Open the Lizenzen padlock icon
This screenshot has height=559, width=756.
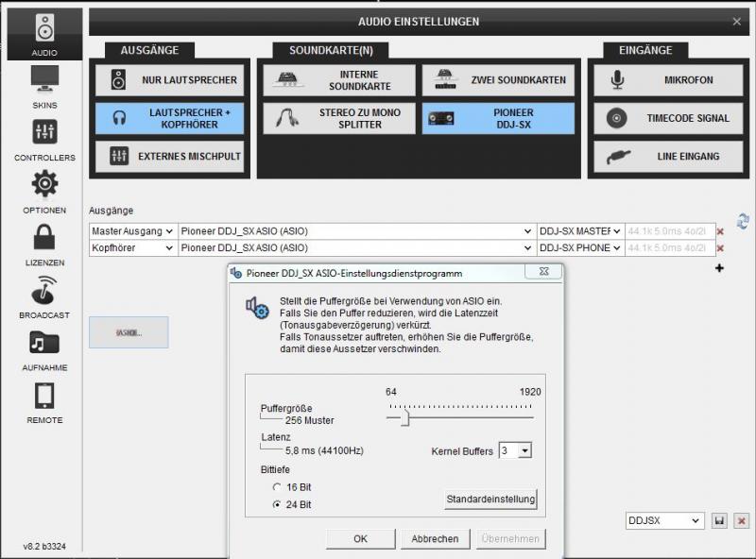pos(44,237)
